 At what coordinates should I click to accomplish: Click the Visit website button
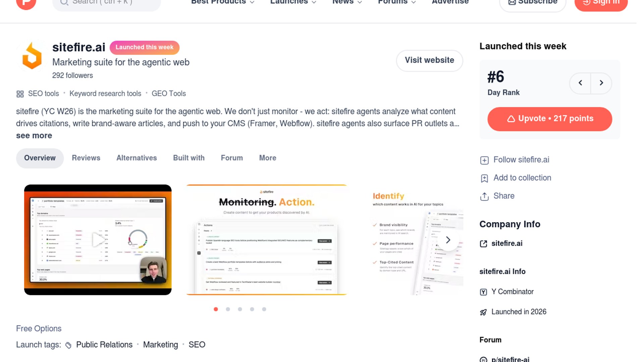click(429, 60)
